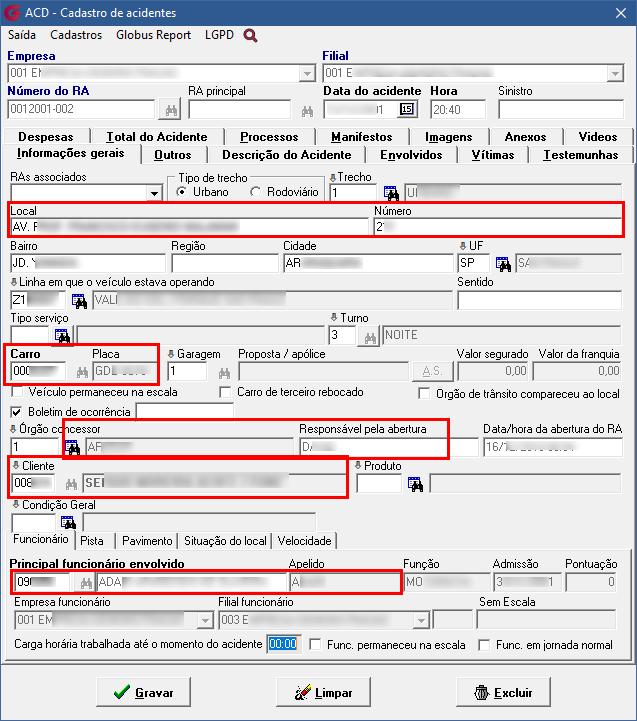
Task: Expand Empresa funcionário dropdown
Action: point(205,620)
